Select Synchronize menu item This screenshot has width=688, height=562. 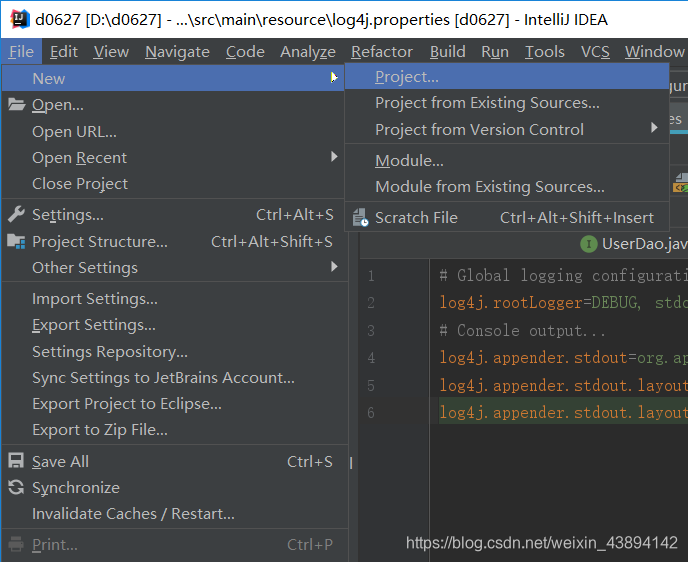(173, 488)
